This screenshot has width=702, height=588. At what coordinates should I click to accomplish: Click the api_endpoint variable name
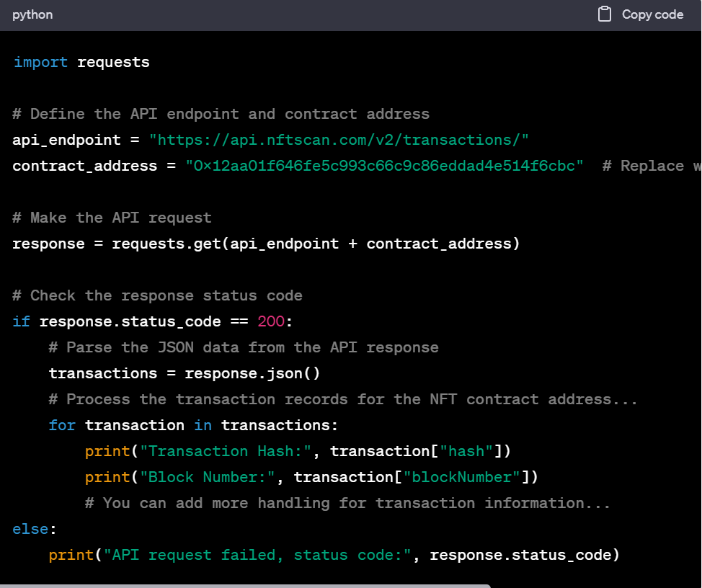66,140
